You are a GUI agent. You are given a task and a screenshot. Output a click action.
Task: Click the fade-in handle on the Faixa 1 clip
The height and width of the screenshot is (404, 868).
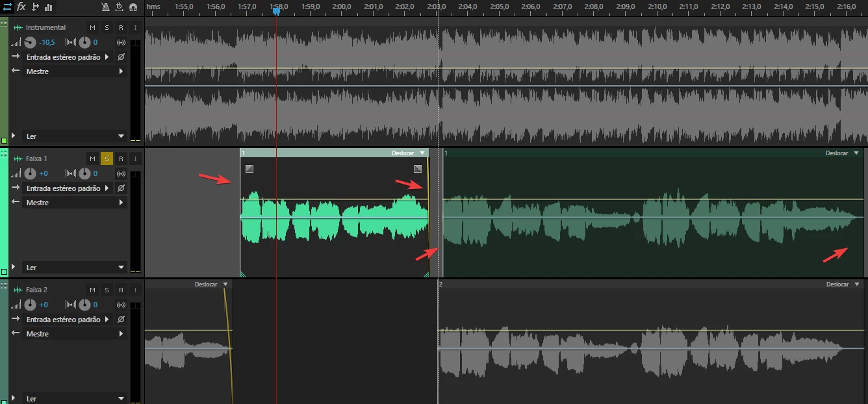[249, 169]
